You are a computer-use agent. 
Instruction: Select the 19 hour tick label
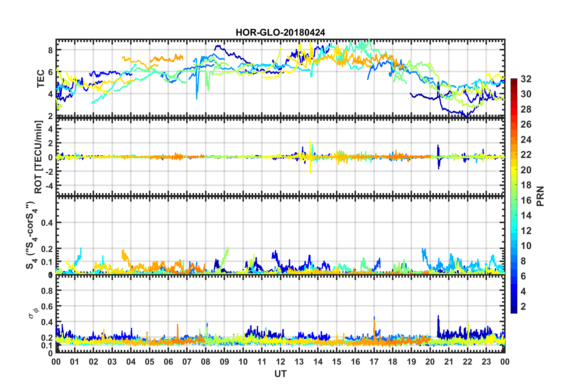(411, 362)
